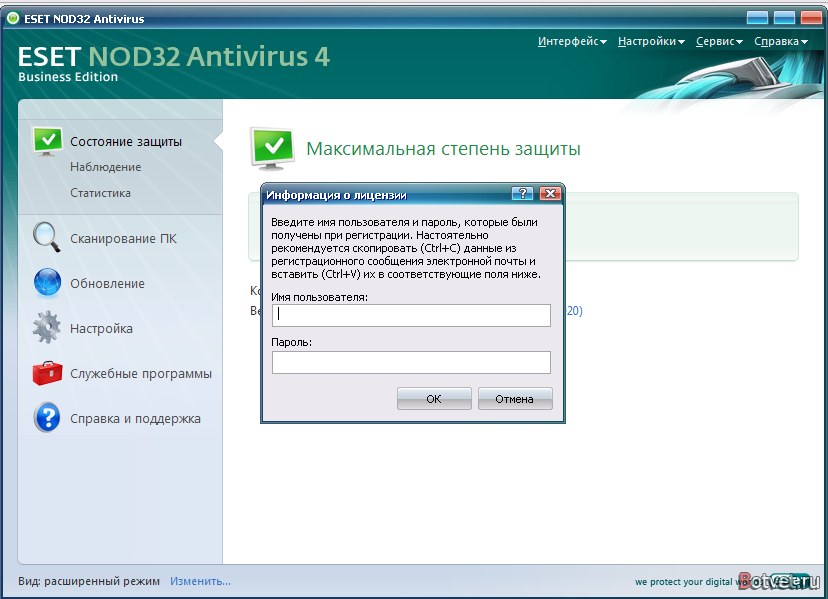This screenshot has height=599, width=828.
Task: Click the blue globe update icon
Action: point(48,282)
